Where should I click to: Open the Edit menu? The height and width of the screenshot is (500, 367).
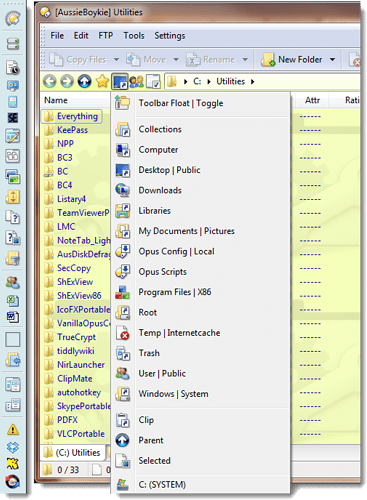(x=81, y=36)
